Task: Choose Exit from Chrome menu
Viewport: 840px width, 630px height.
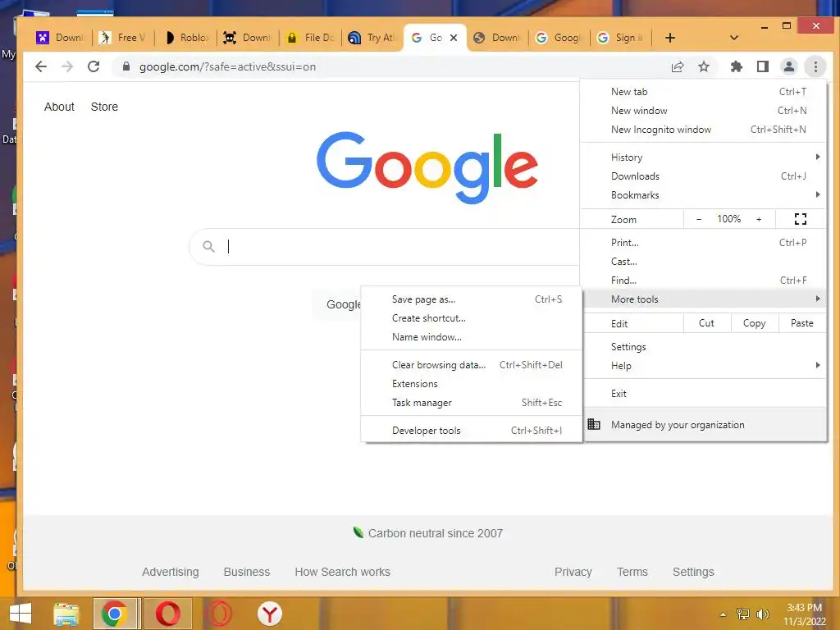Action: tap(703, 393)
